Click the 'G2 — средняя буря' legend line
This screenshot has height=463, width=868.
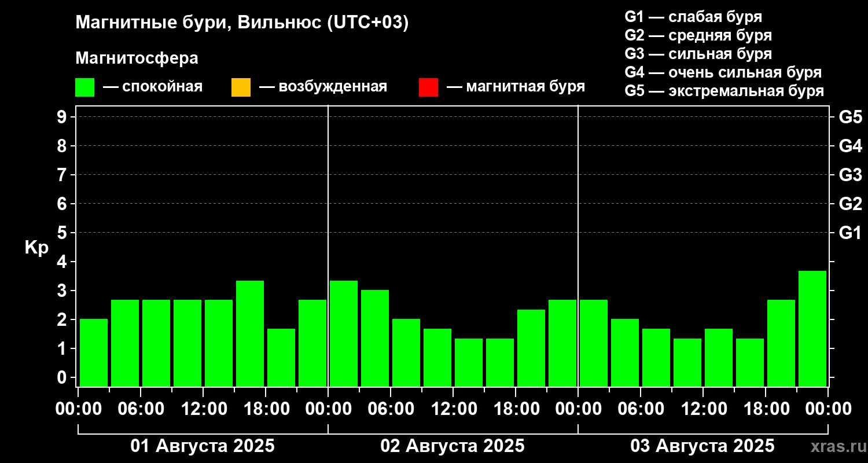pos(698,35)
